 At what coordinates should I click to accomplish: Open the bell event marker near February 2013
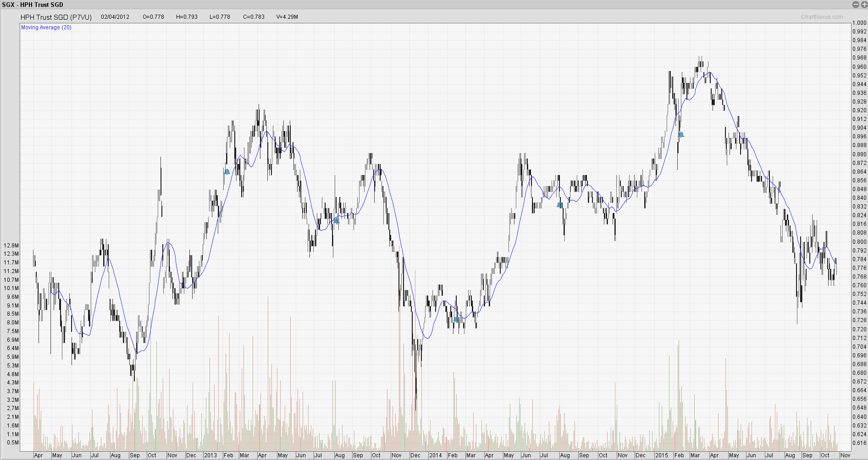(227, 172)
